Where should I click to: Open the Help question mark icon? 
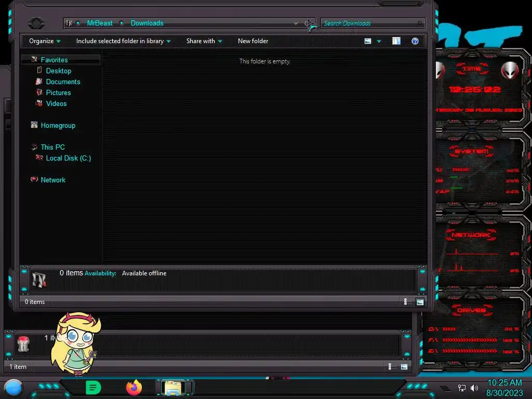coord(415,41)
